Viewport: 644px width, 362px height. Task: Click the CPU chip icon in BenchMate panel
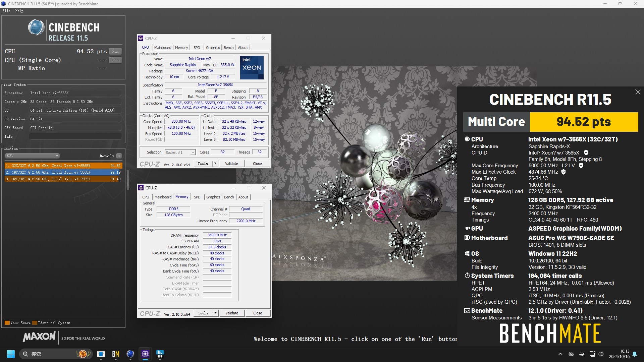pyautogui.click(x=467, y=139)
